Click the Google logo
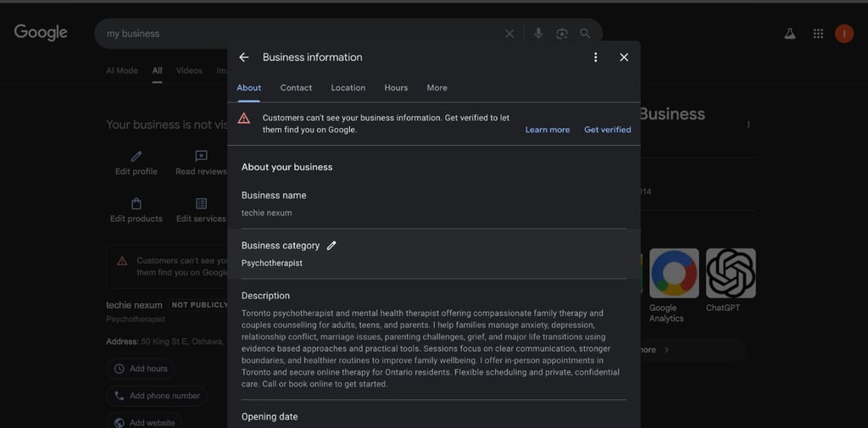This screenshot has height=428, width=868. (41, 33)
